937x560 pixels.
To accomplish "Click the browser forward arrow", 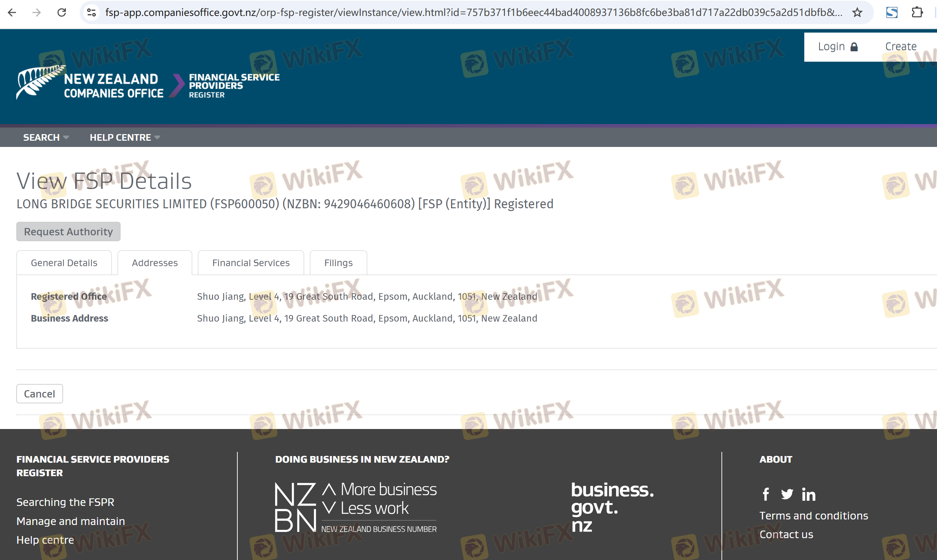I will 37,12.
